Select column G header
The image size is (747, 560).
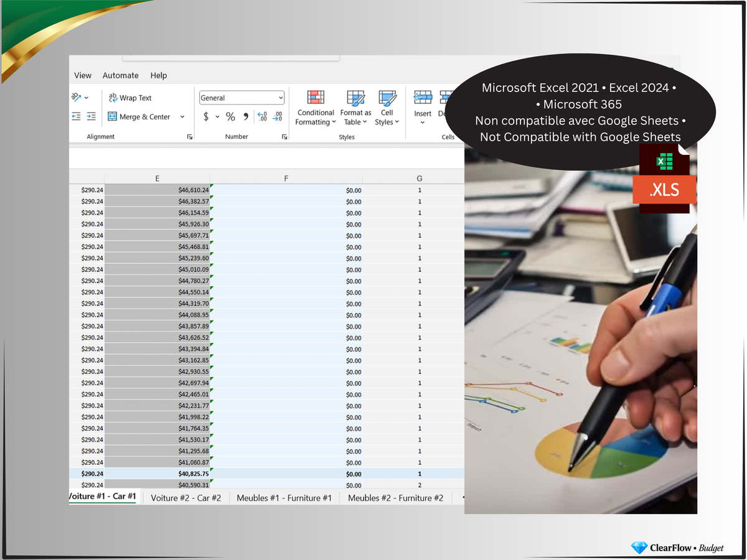(420, 179)
